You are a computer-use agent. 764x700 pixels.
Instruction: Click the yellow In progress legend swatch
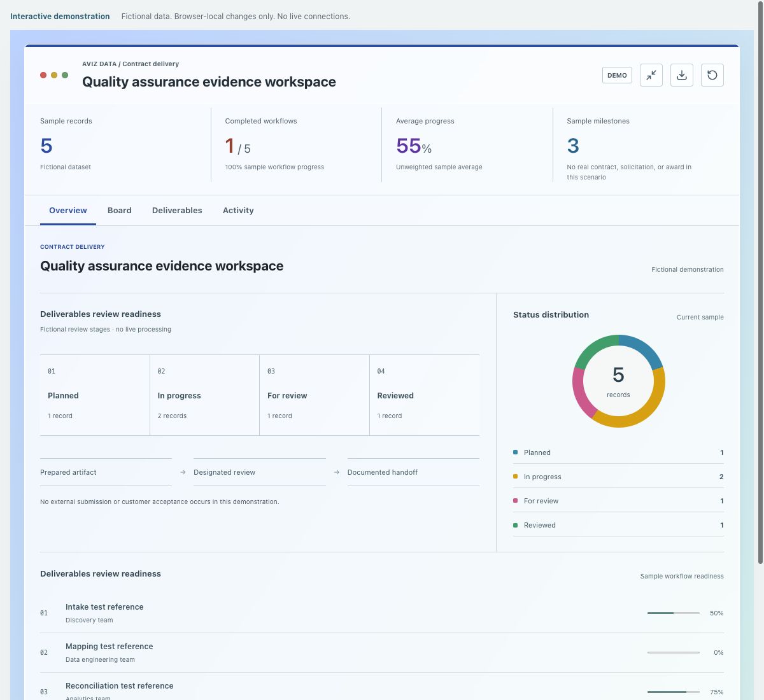(x=515, y=477)
